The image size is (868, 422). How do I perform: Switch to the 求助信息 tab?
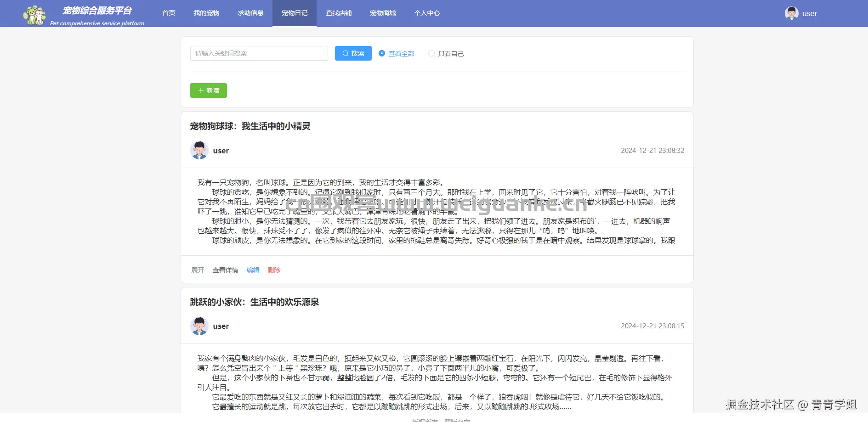point(250,13)
